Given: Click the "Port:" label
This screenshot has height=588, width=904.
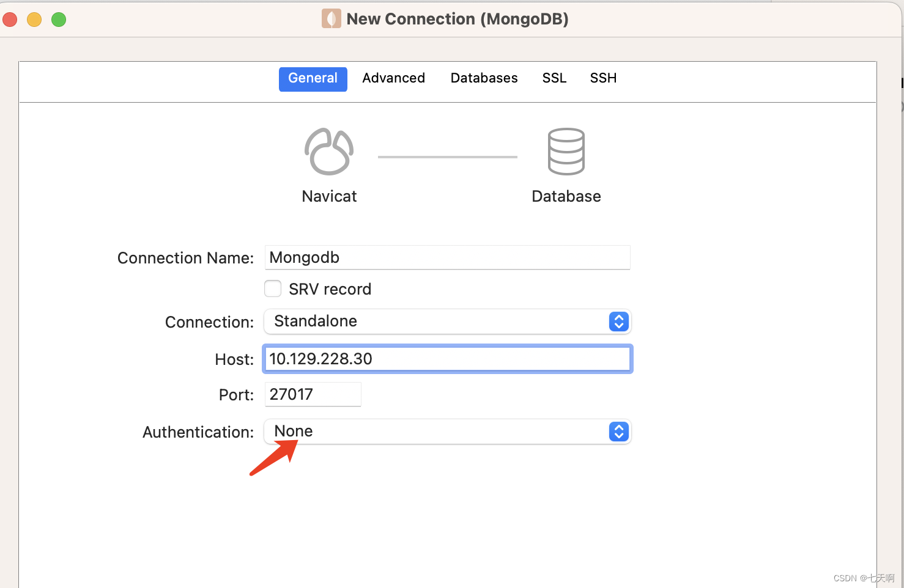Looking at the screenshot, I should (236, 395).
